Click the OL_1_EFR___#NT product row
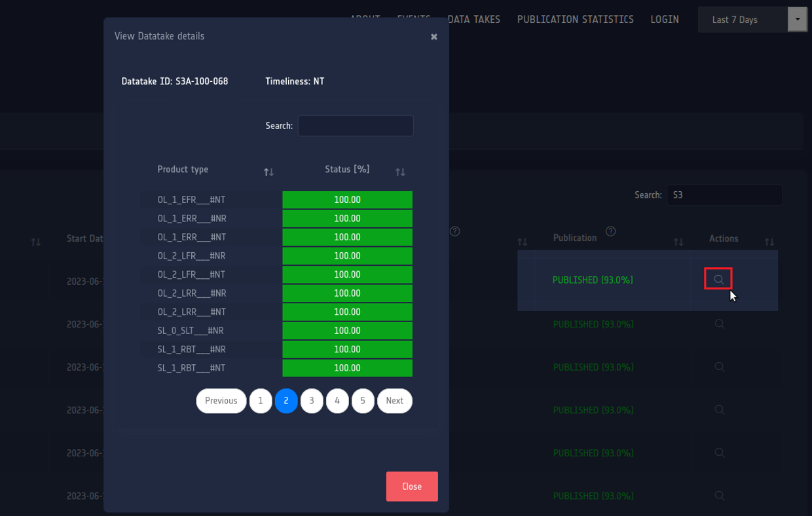The image size is (812, 516). point(276,200)
